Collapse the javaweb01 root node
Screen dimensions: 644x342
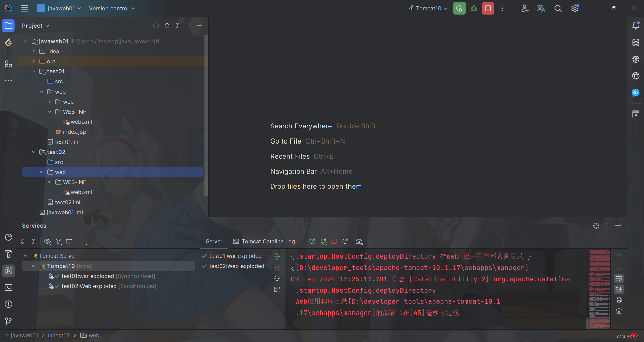25,41
